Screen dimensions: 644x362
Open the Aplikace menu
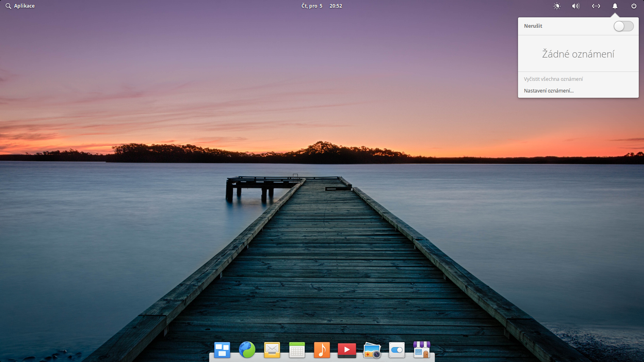20,6
